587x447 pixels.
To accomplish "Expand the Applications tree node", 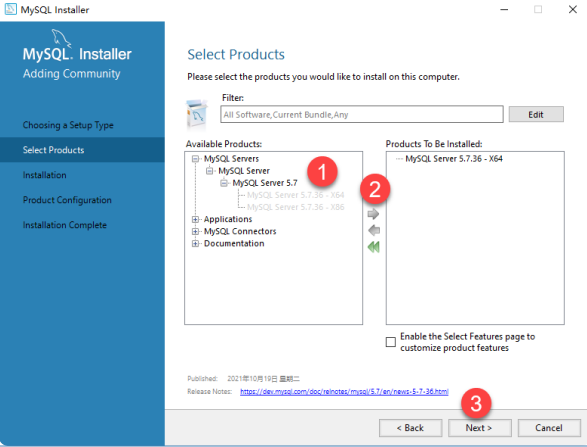I will (195, 219).
